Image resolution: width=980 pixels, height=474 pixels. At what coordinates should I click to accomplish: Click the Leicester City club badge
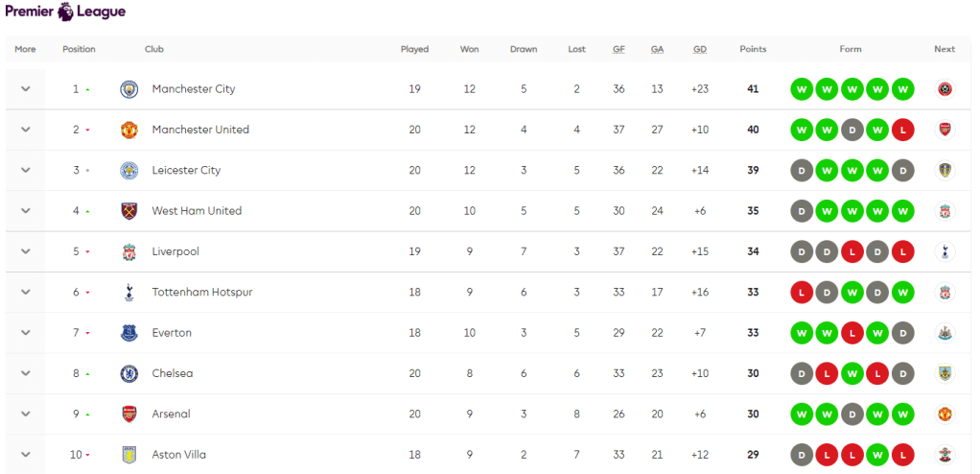click(129, 171)
